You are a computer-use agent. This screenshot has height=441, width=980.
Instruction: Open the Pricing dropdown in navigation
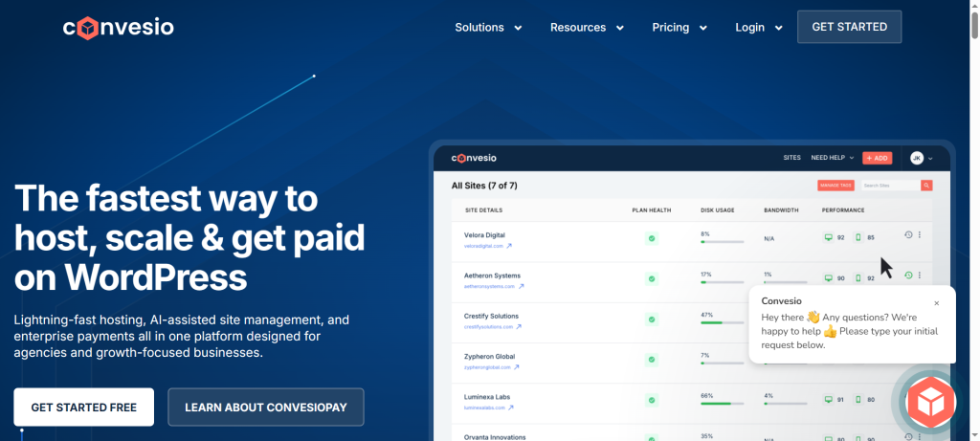[679, 28]
